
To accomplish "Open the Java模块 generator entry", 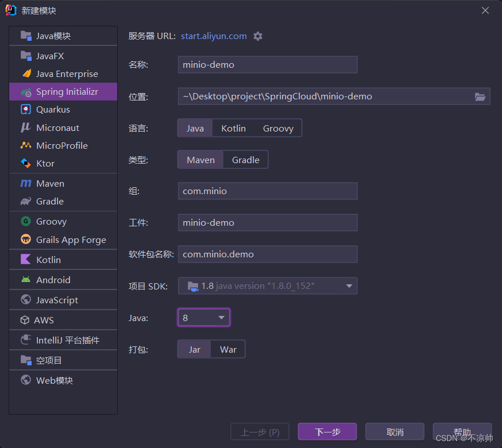I will coord(63,36).
